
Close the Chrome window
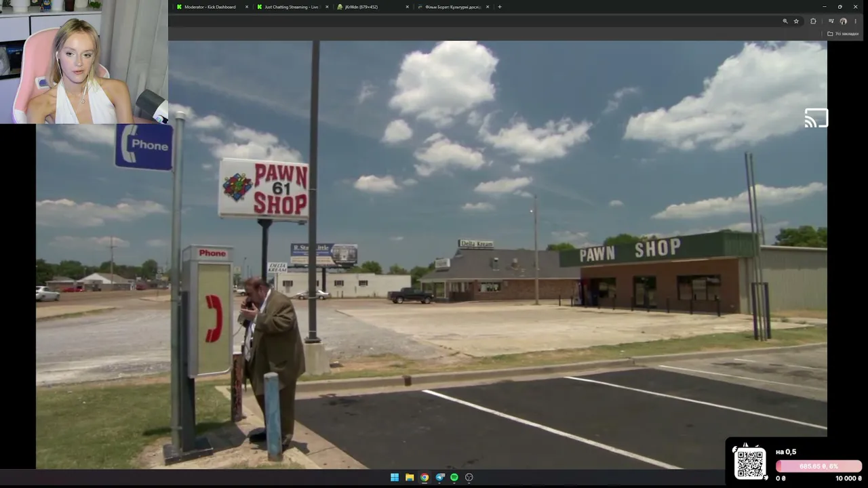[x=856, y=7]
